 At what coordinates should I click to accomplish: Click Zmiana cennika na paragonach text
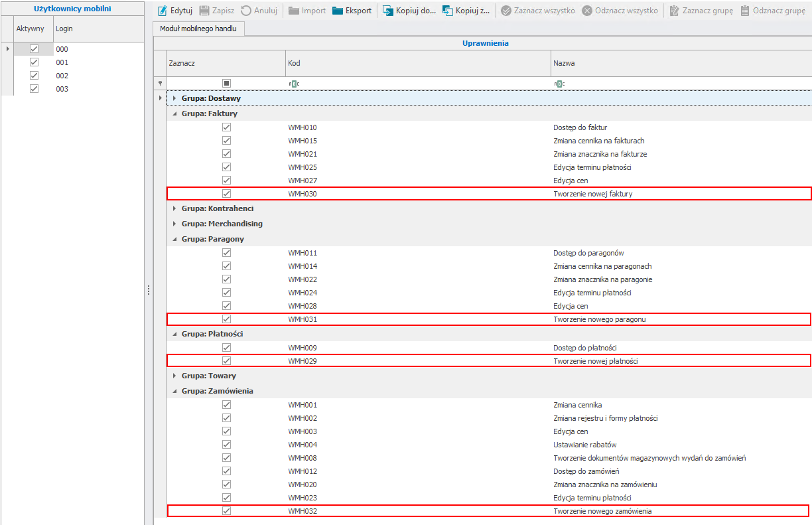point(602,266)
